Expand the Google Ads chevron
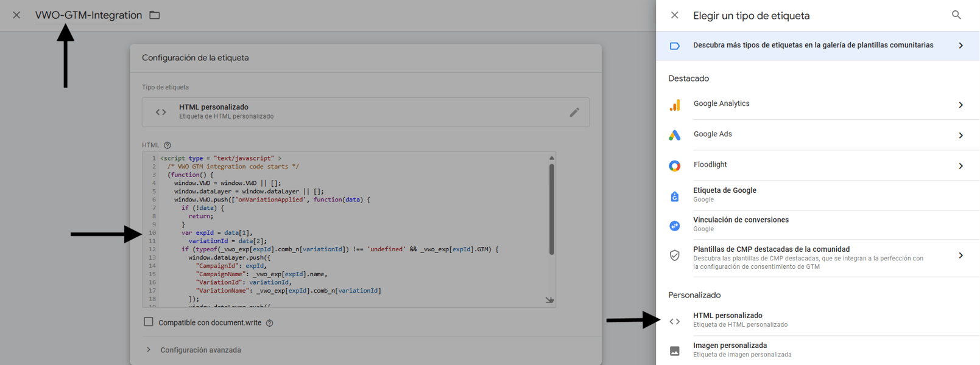 961,136
